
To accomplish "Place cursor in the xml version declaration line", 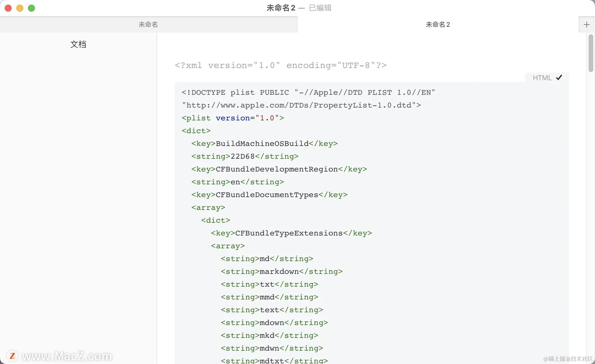I will coord(280,65).
